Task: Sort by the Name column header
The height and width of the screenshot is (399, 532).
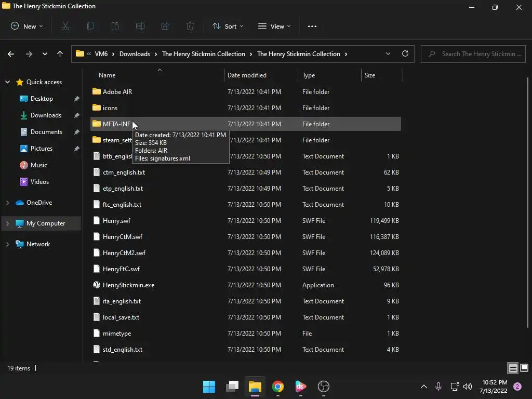Action: 107,75
